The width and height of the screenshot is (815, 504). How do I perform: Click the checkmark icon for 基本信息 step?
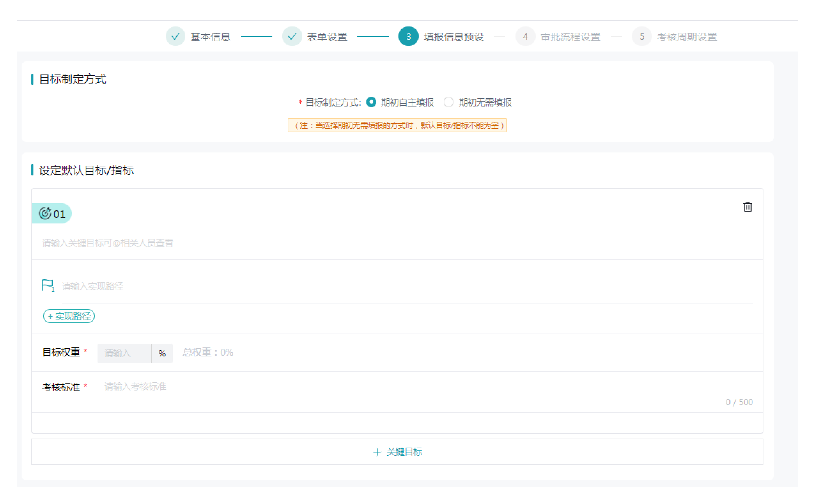point(176,37)
